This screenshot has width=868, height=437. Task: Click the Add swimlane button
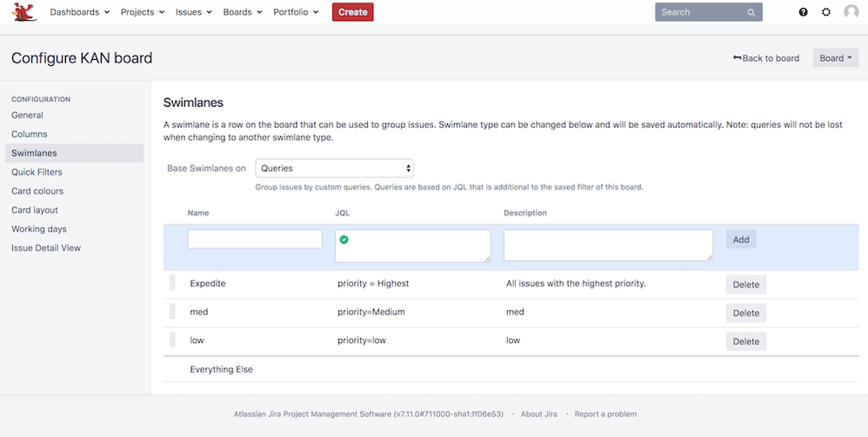741,240
